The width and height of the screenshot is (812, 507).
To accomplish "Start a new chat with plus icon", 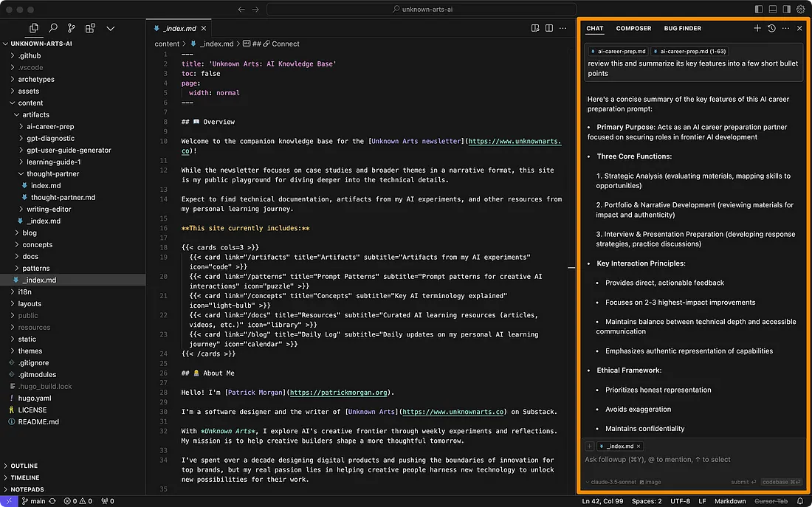I will pyautogui.click(x=757, y=28).
